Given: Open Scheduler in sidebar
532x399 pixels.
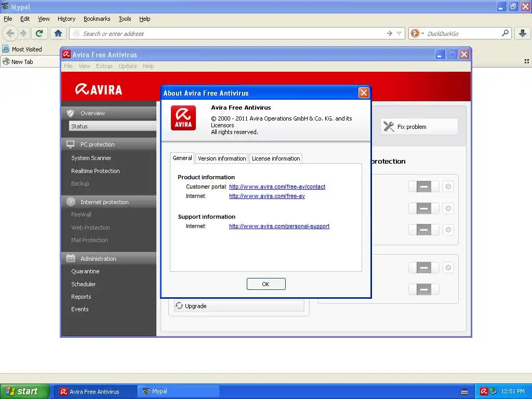Looking at the screenshot, I should point(84,284).
